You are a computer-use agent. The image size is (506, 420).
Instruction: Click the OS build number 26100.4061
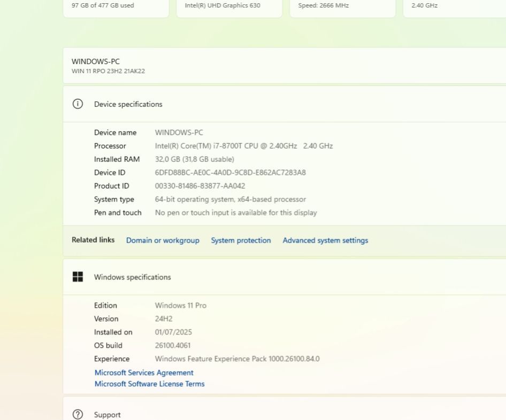[173, 345]
